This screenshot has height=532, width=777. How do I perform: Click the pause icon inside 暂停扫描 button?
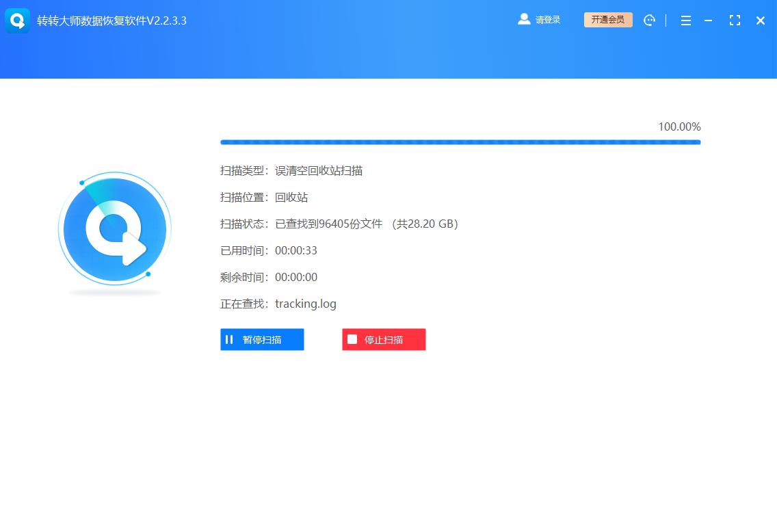(230, 339)
